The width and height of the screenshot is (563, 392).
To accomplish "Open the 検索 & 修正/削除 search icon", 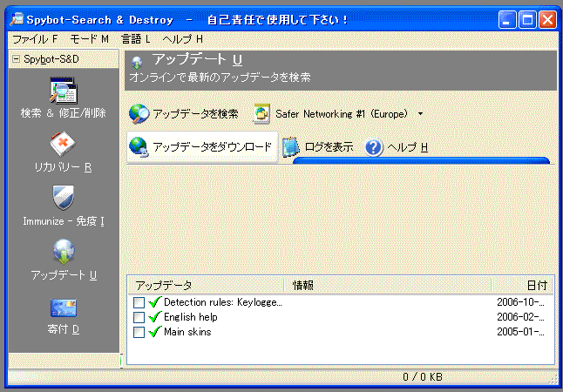I will click(63, 90).
